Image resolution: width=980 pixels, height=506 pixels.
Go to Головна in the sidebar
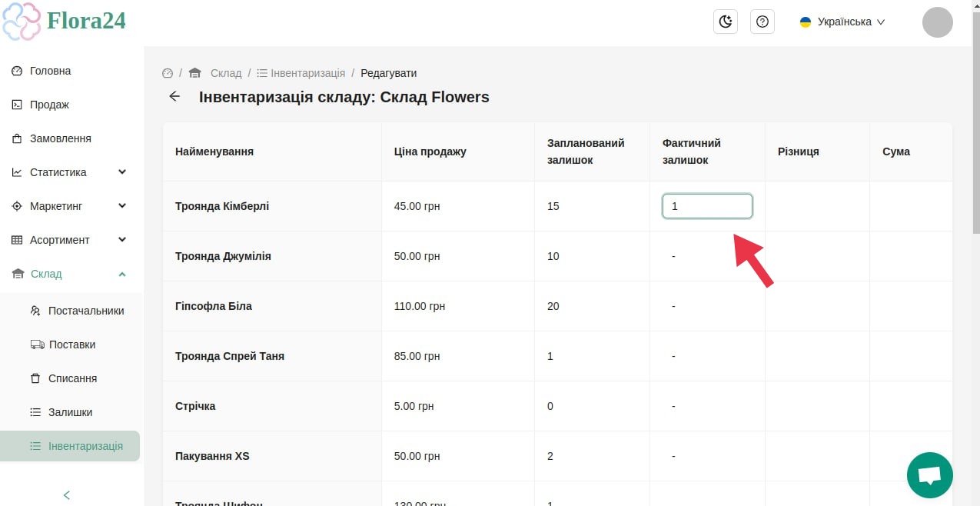point(71,71)
